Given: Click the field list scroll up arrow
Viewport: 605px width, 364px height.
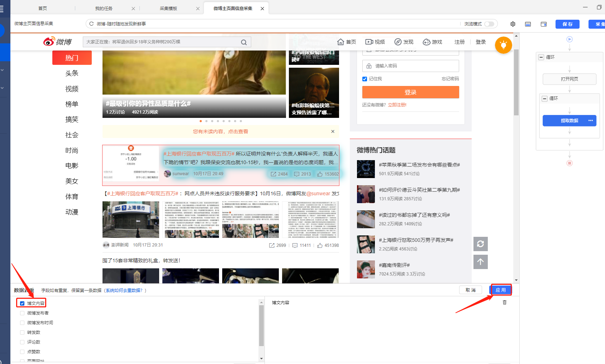Looking at the screenshot, I should point(261,303).
